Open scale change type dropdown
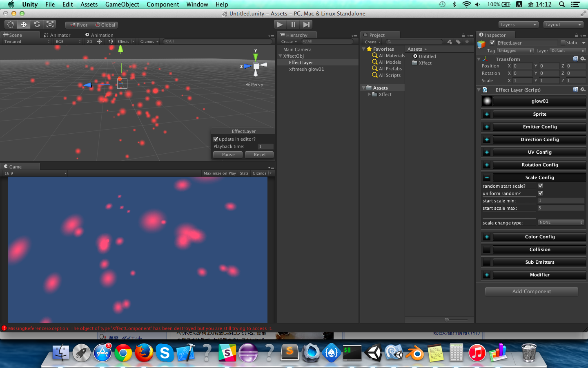 pyautogui.click(x=561, y=222)
